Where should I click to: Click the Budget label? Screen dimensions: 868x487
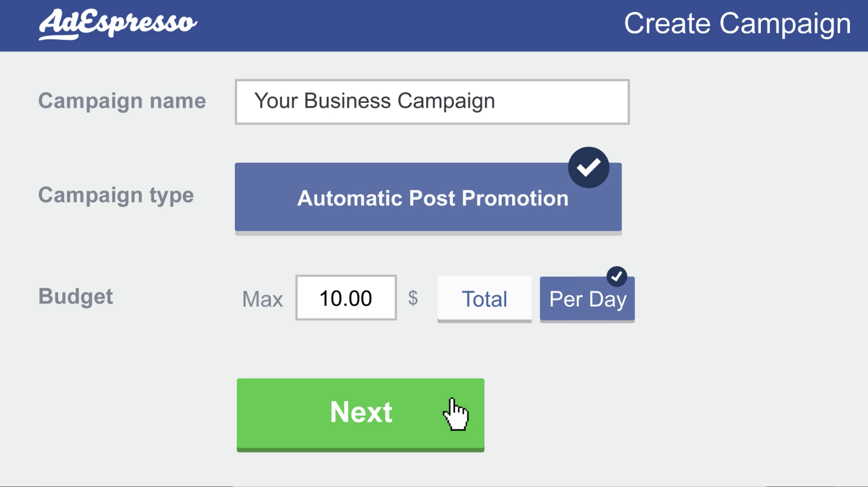click(76, 296)
